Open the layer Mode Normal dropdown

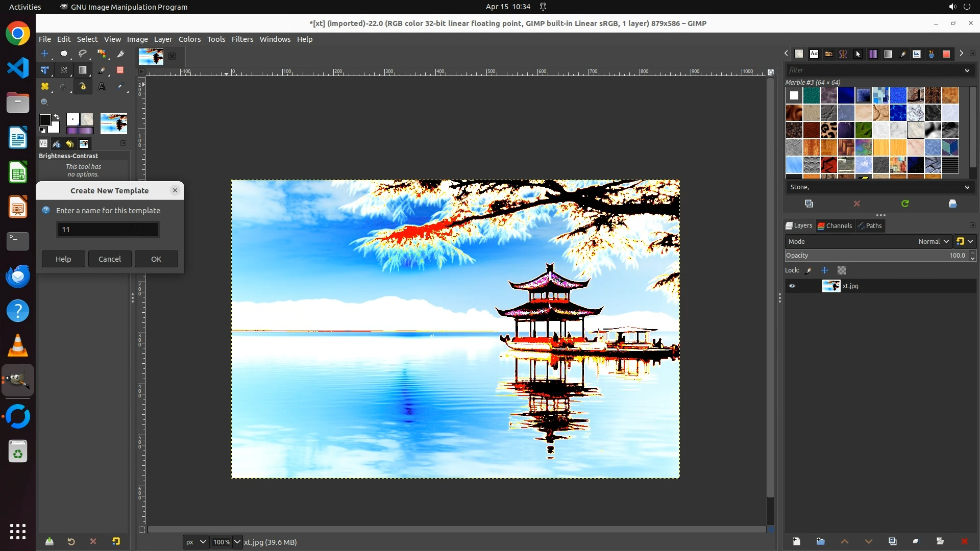[933, 242]
